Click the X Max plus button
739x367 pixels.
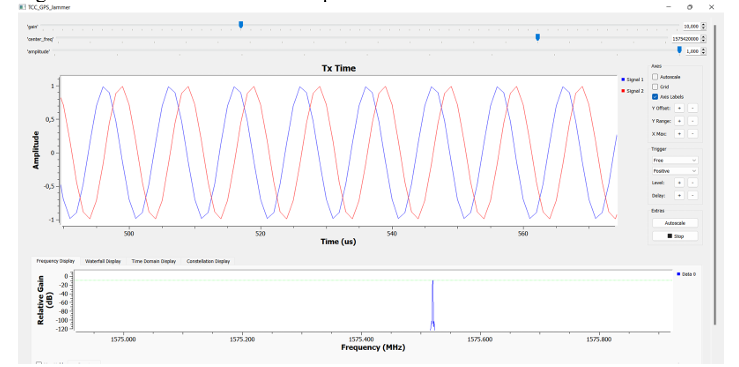point(679,134)
